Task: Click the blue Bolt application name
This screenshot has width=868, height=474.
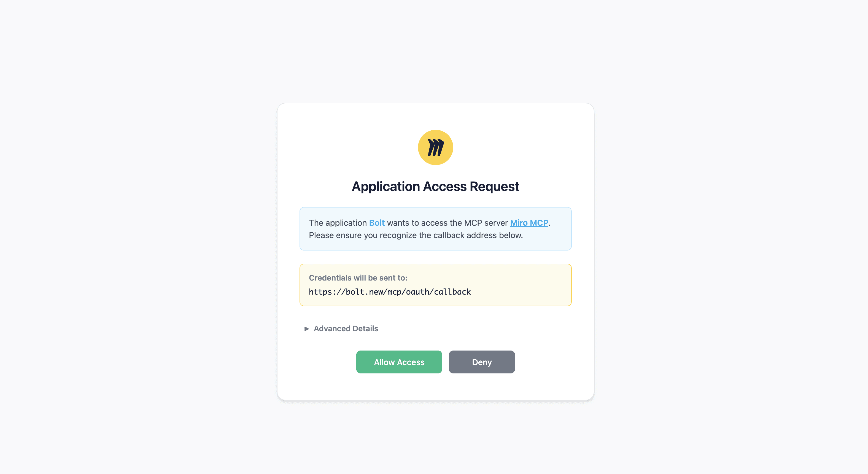Action: point(377,223)
